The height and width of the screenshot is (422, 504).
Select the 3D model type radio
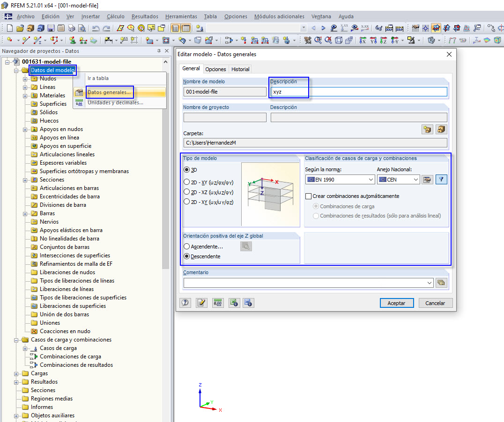pos(186,169)
